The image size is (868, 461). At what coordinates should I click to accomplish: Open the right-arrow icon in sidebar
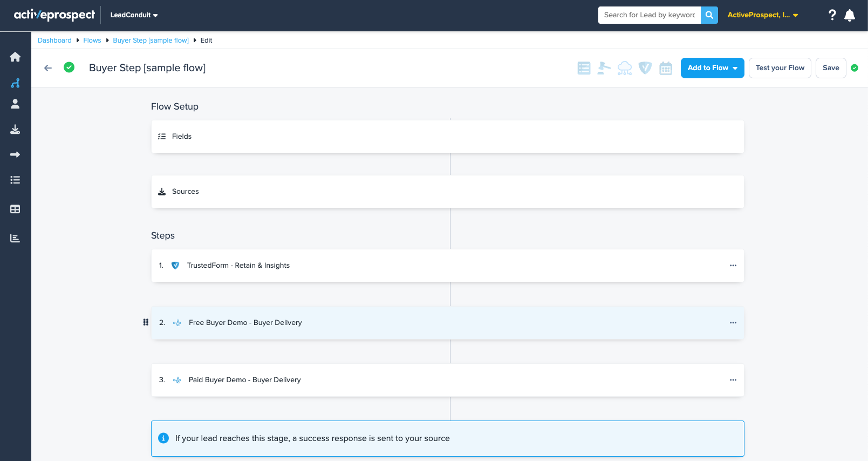pyautogui.click(x=15, y=154)
